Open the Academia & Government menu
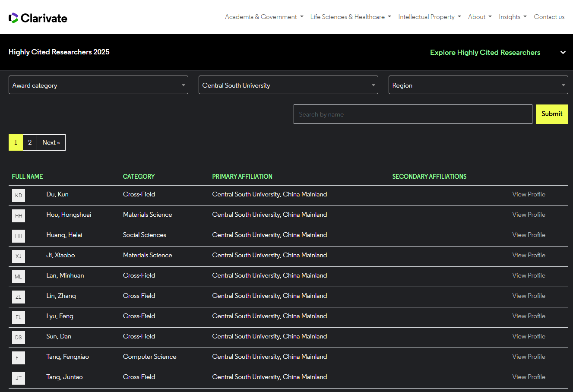This screenshot has width=573, height=392. click(x=264, y=17)
